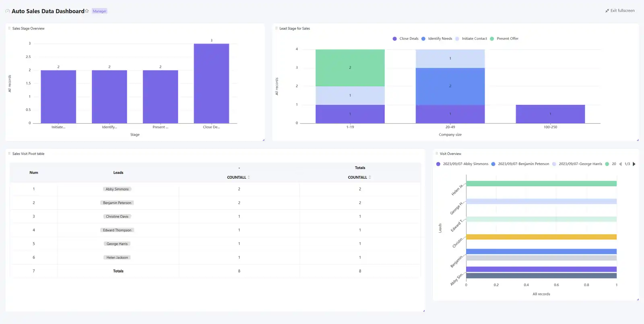
Task: Toggle the Initiate Contact legend series
Action: tap(471, 39)
